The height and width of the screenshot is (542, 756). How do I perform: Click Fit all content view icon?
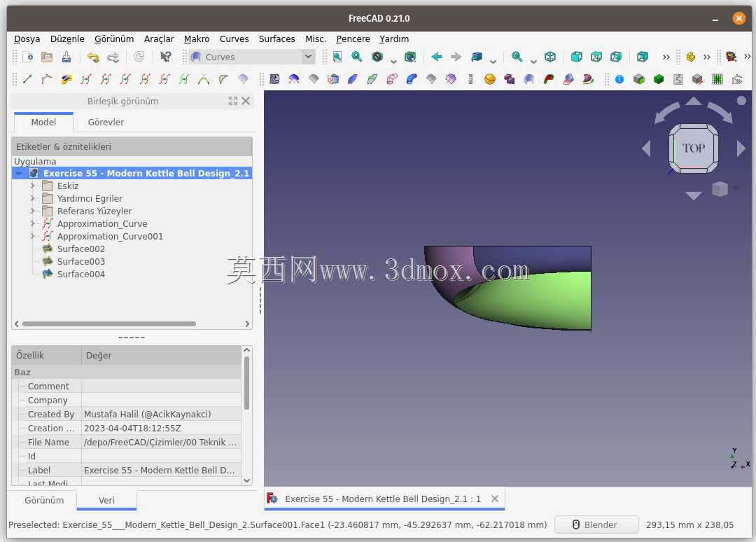click(x=337, y=57)
